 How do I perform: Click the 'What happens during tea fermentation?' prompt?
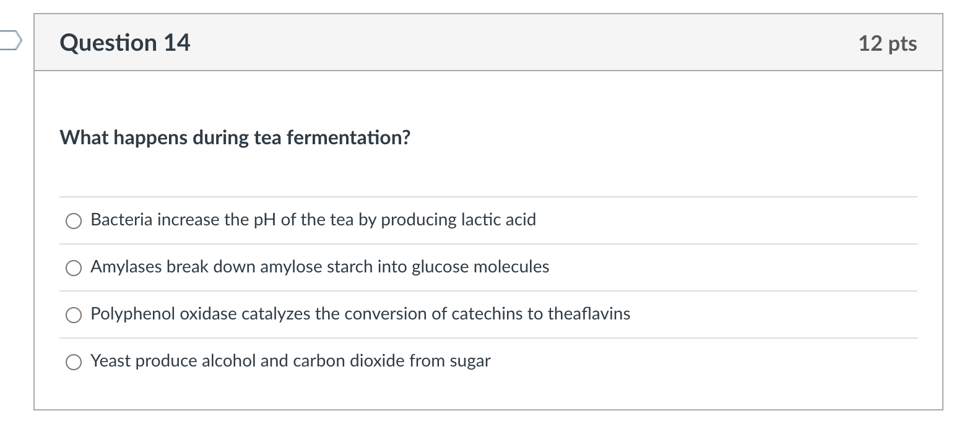[x=235, y=137]
